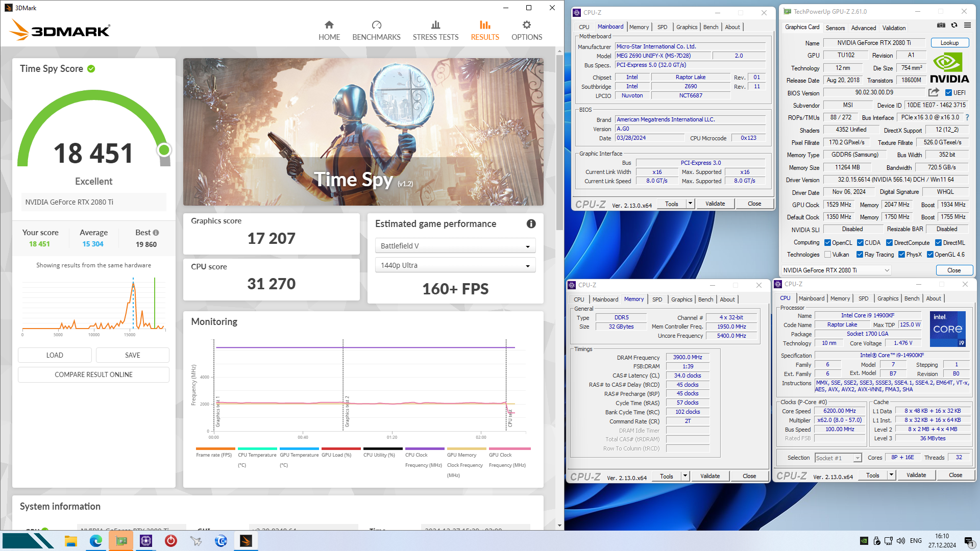The width and height of the screenshot is (980, 551).
Task: Toggle the DirectCompute checkbox in GPU-Z
Action: click(889, 243)
